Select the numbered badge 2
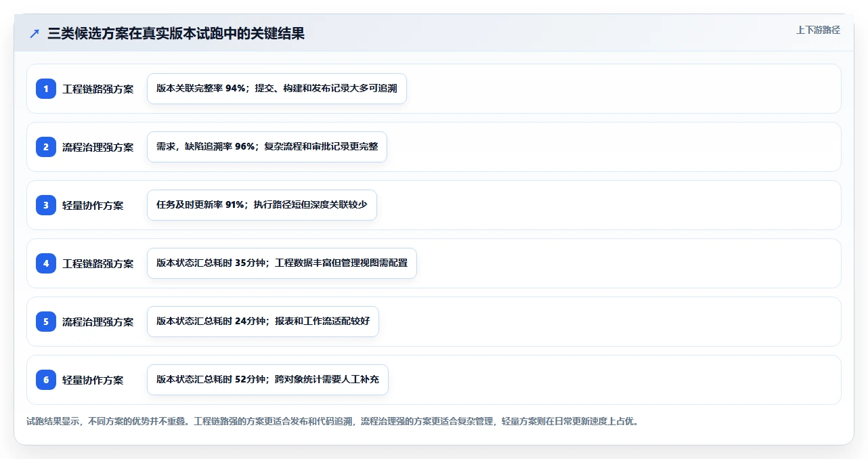868x459 pixels. 46,147
